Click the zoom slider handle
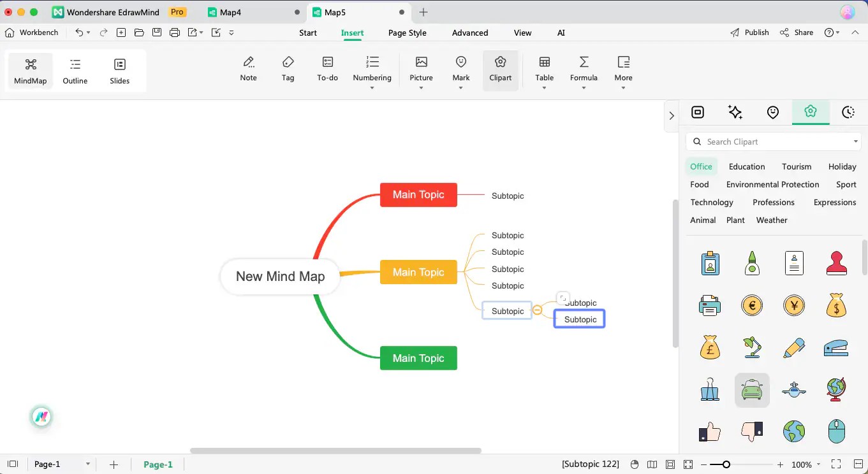Screen dimensions: 868x474 726,464
